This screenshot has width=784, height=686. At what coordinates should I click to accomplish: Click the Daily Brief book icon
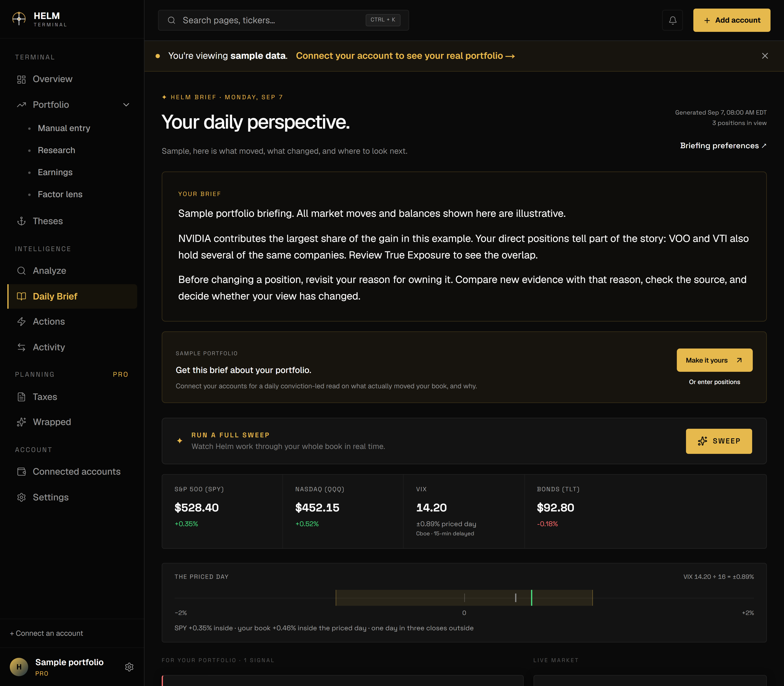tap(21, 296)
